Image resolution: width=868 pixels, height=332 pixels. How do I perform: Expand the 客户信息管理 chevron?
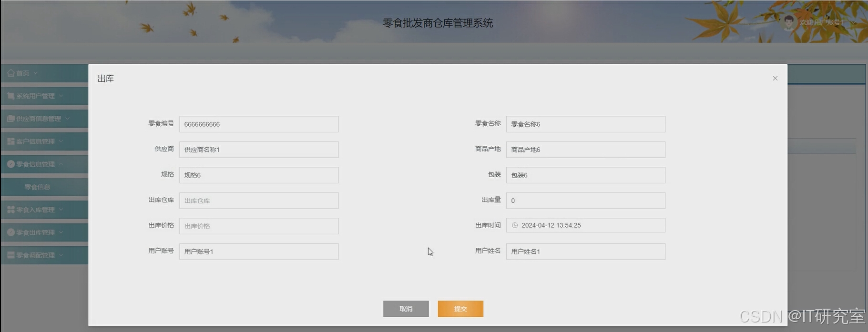tap(61, 141)
